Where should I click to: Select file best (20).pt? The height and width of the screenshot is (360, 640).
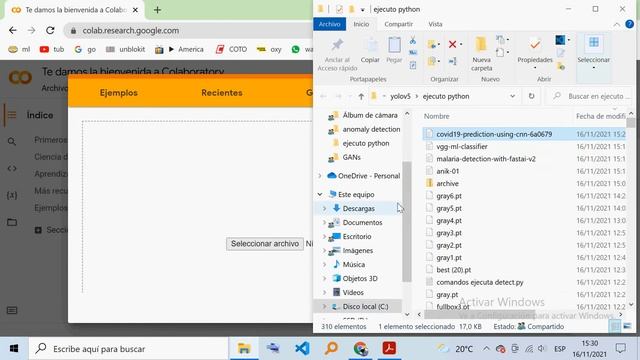(x=453, y=270)
